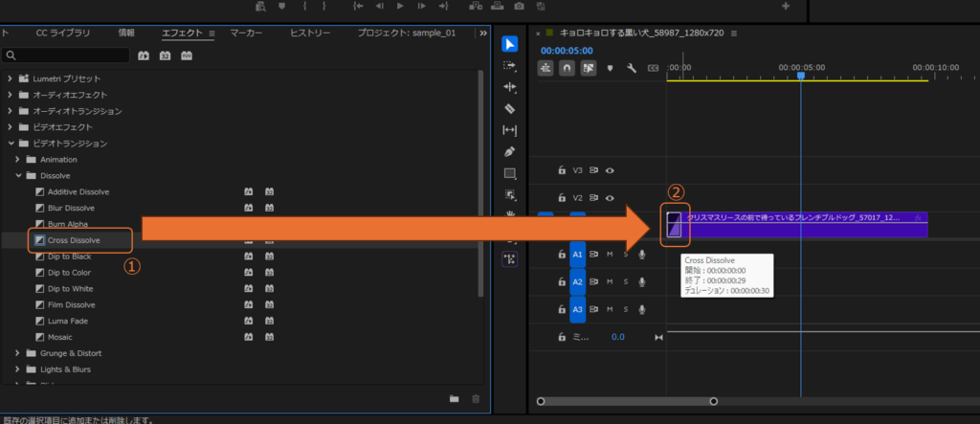Click the new custom bin folder icon
The image size is (980, 424).
pos(455,398)
